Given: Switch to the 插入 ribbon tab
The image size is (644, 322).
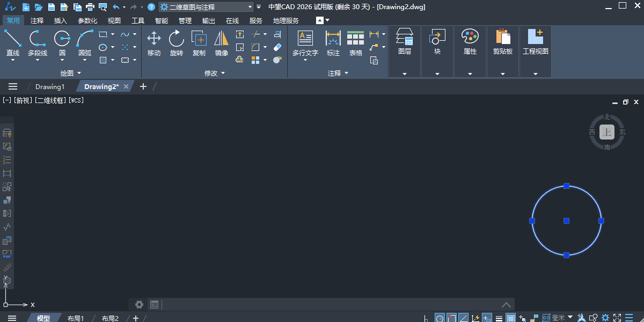Looking at the screenshot, I should pyautogui.click(x=61, y=21).
